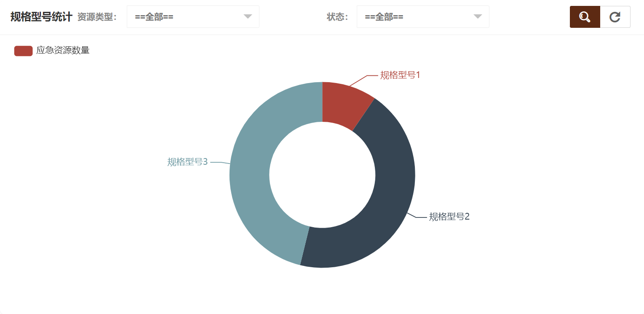
Task: Click the 规格型号统计 title
Action: coord(41,17)
